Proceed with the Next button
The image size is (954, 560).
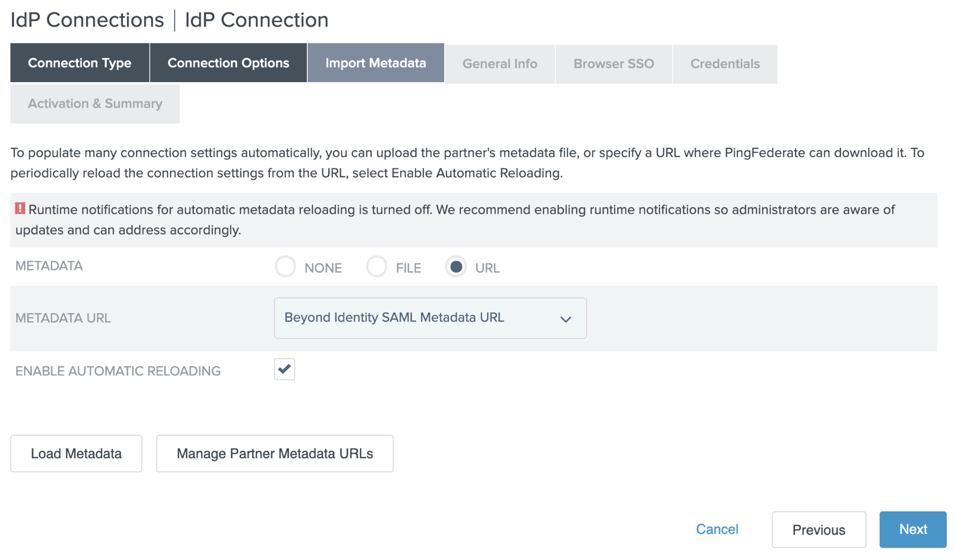click(912, 529)
